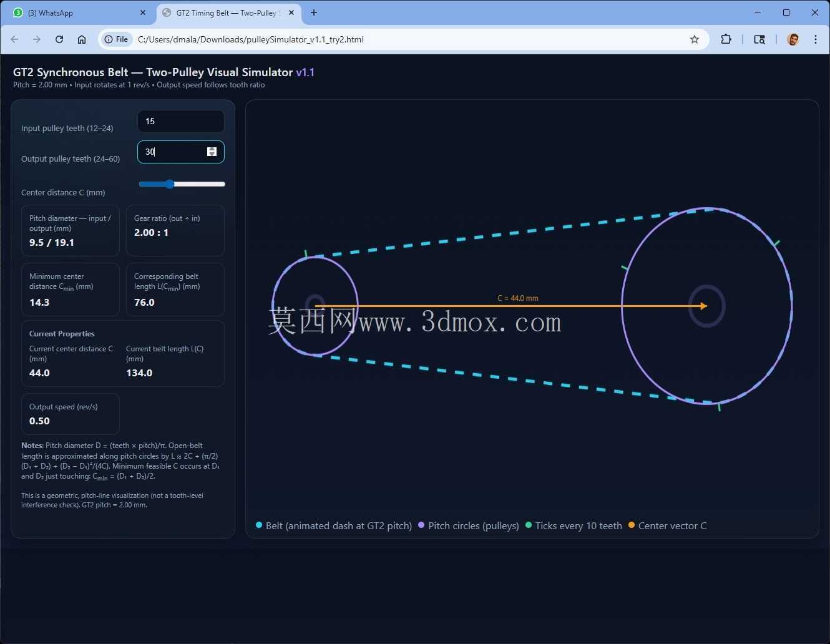Click the Current center distance 44.0 value

tap(39, 373)
